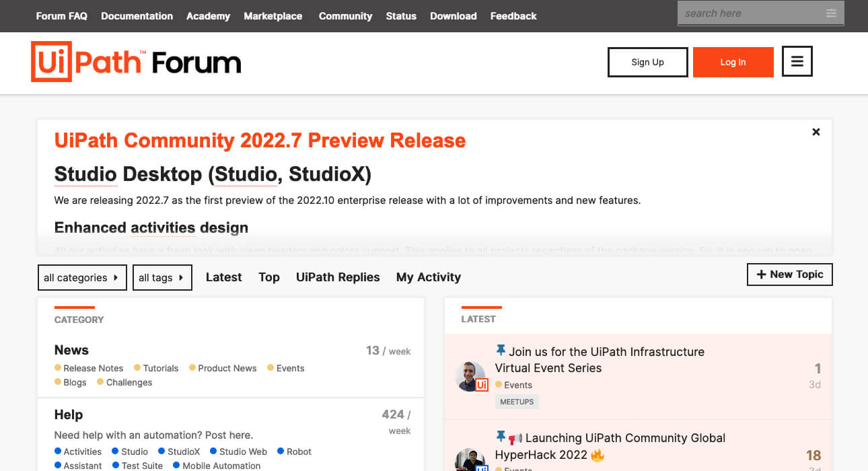Viewport: 868px width, 471px height.
Task: Click the search input field
Action: (747, 13)
